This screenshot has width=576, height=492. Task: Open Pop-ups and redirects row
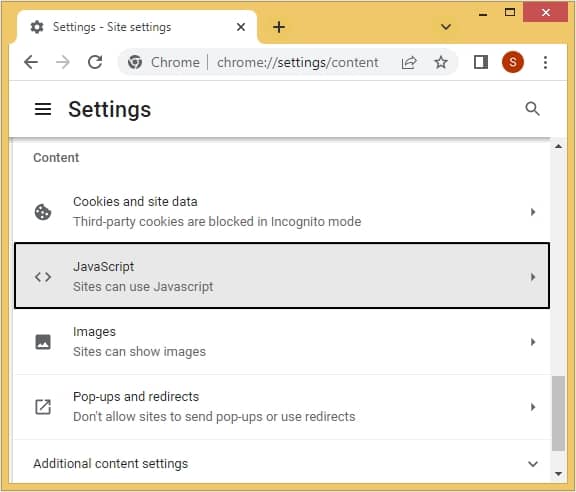[282, 407]
